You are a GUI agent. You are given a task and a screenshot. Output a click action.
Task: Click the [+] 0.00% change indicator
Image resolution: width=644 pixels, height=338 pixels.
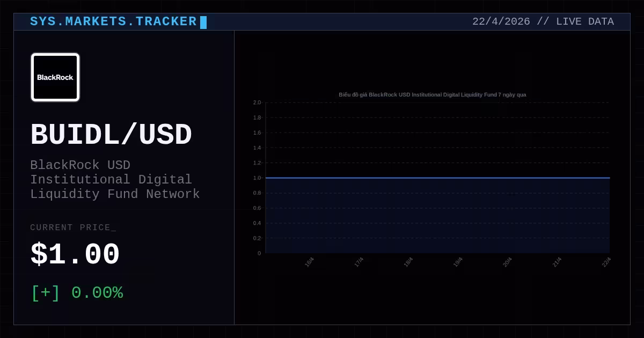tap(77, 293)
